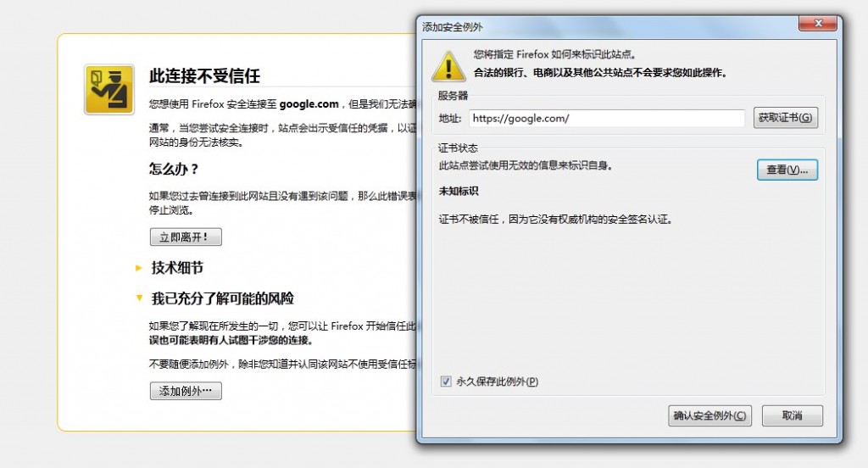Click the 添加例外 button
868x468 pixels.
(x=186, y=391)
